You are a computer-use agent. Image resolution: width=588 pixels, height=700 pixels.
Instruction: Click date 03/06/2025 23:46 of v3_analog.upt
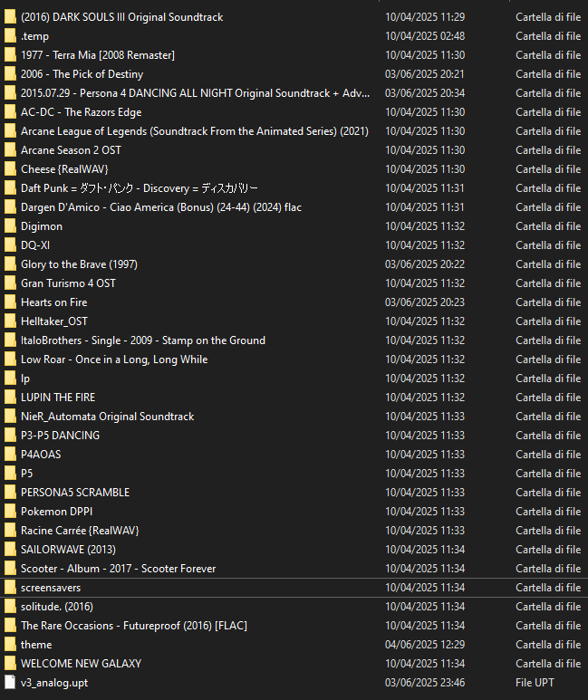point(425,683)
